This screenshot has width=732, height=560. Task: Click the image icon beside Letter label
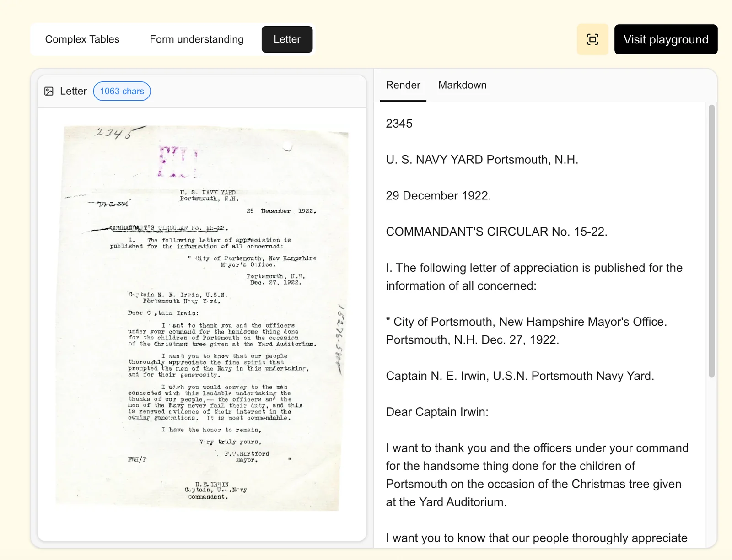(x=49, y=91)
